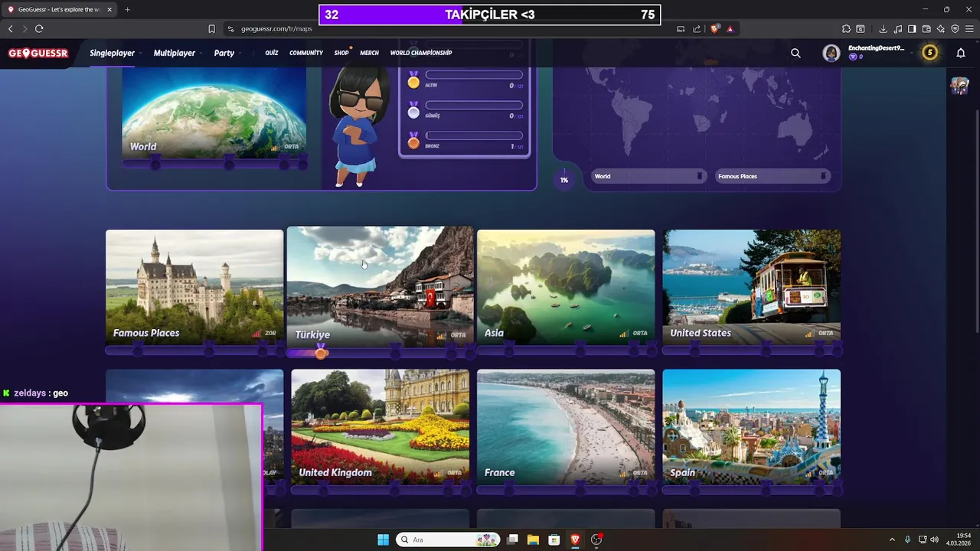Open the notifications bell
Screen dimensions: 980x551
[x=961, y=53]
